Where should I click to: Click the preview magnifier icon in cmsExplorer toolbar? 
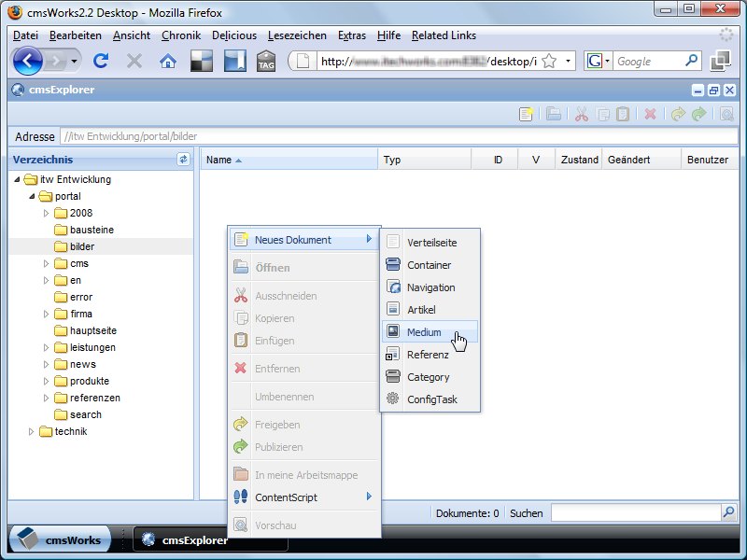tap(726, 114)
